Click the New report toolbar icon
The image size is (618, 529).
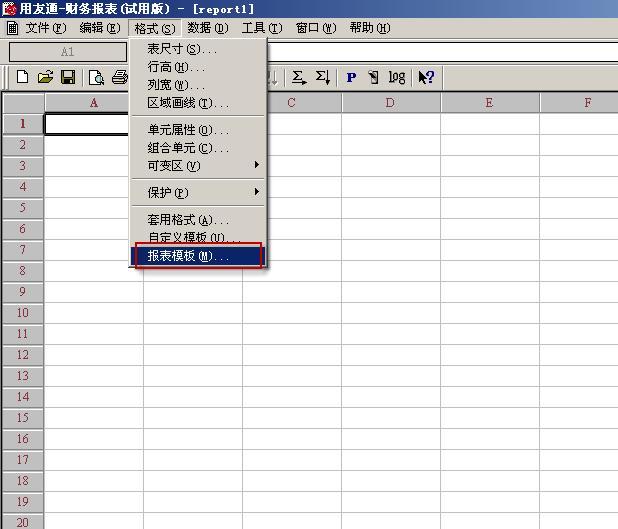tap(22, 77)
